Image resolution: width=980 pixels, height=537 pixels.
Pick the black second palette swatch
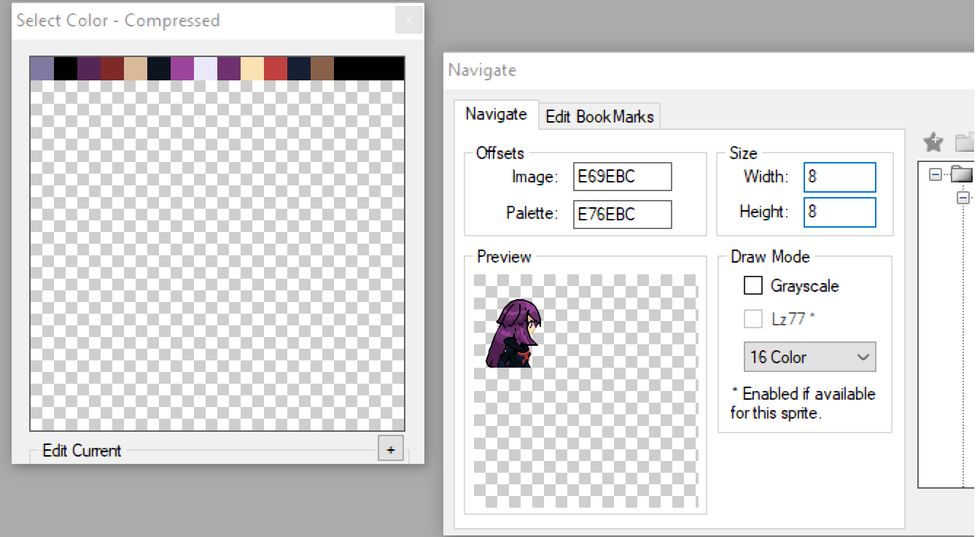click(65, 68)
